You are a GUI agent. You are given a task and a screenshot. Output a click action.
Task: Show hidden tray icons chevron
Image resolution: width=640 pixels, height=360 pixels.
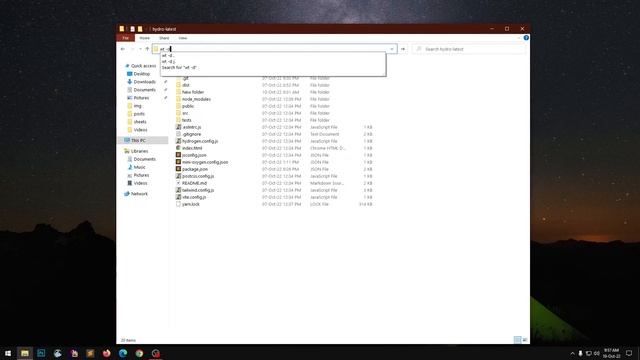(572, 353)
